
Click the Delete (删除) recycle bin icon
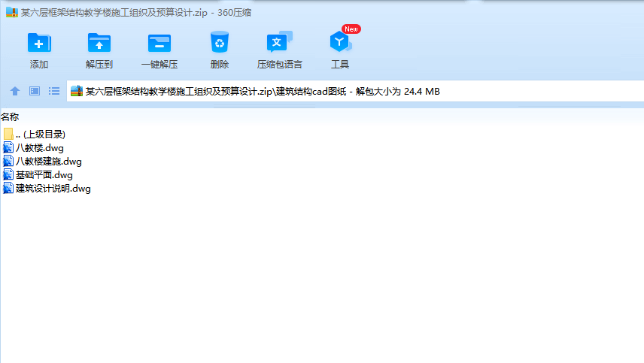click(220, 42)
